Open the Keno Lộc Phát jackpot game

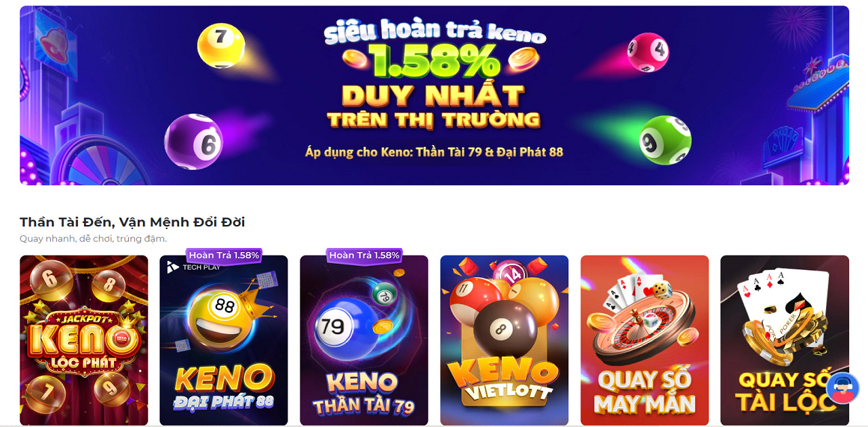coord(83,340)
